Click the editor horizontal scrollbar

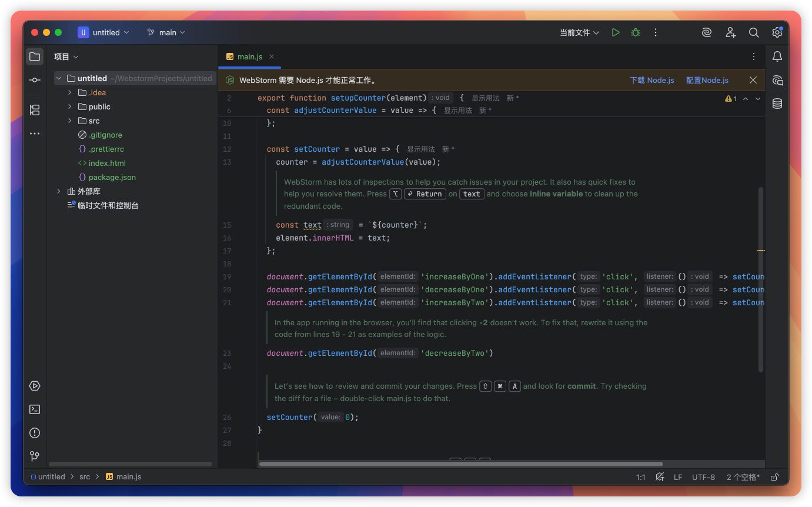coord(461,464)
